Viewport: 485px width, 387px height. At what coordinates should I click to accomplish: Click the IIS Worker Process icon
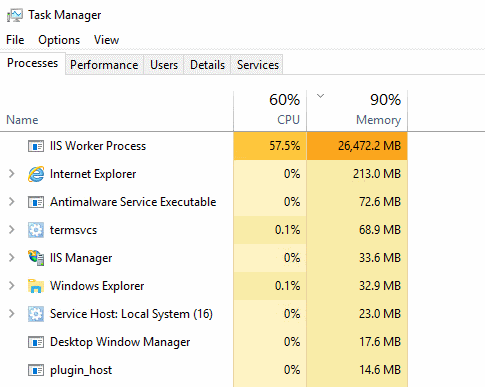[36, 146]
